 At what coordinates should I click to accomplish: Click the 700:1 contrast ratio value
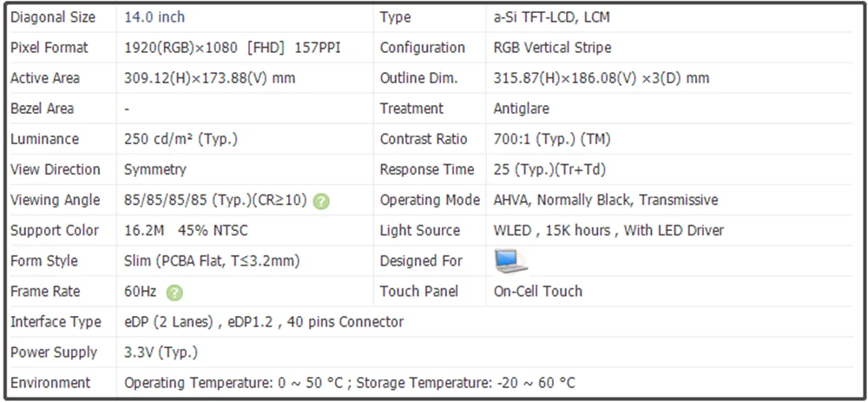pyautogui.click(x=550, y=139)
